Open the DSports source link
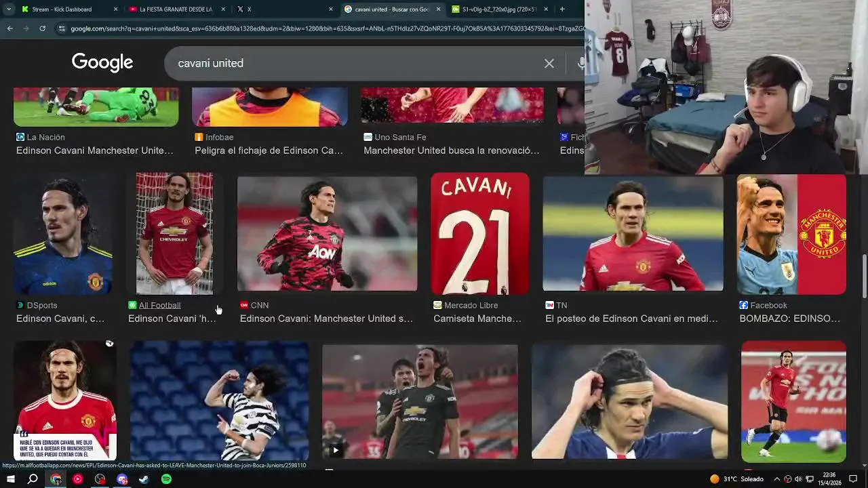This screenshot has width=868, height=488. tap(42, 306)
